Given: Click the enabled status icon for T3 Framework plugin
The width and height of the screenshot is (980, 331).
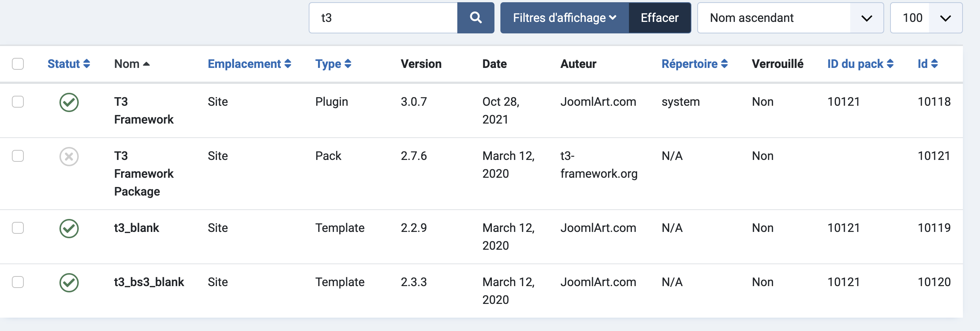Looking at the screenshot, I should (x=69, y=102).
